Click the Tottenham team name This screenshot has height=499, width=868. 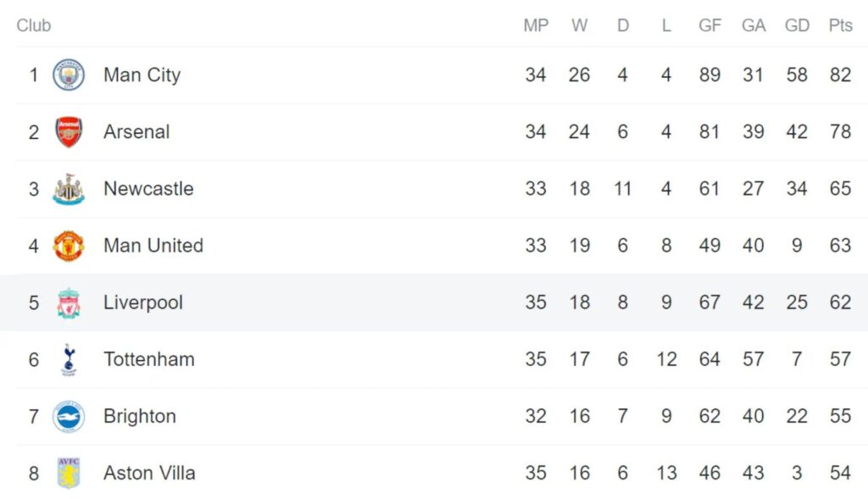[149, 359]
